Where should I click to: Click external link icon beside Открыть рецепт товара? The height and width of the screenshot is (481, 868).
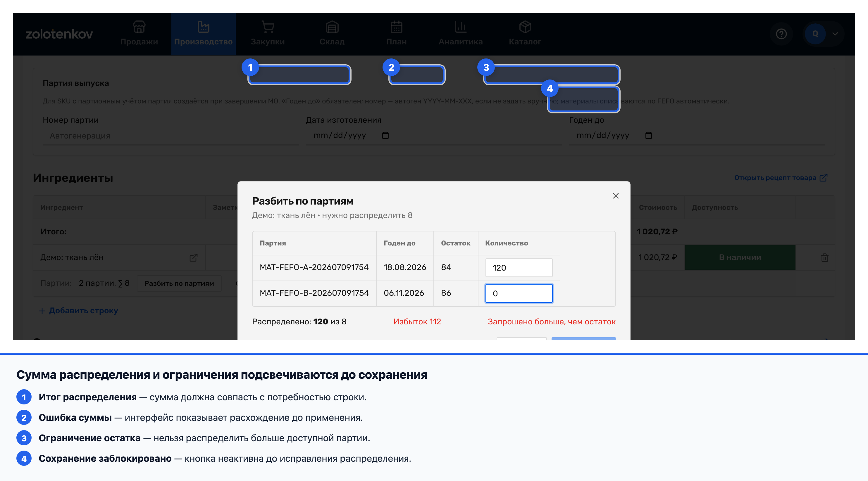pyautogui.click(x=824, y=178)
